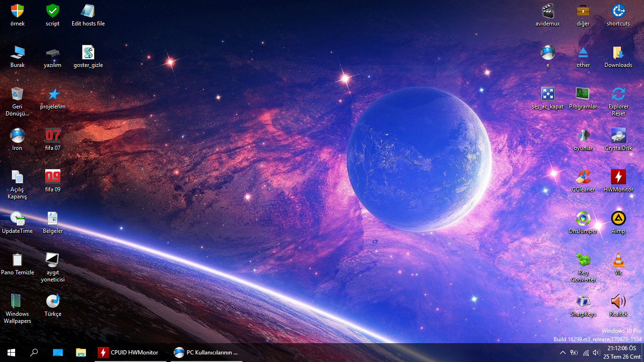Image resolution: width=644 pixels, height=362 pixels.
Task: Switch to PC Kullanıcılarının taskbar window
Action: [x=207, y=353]
